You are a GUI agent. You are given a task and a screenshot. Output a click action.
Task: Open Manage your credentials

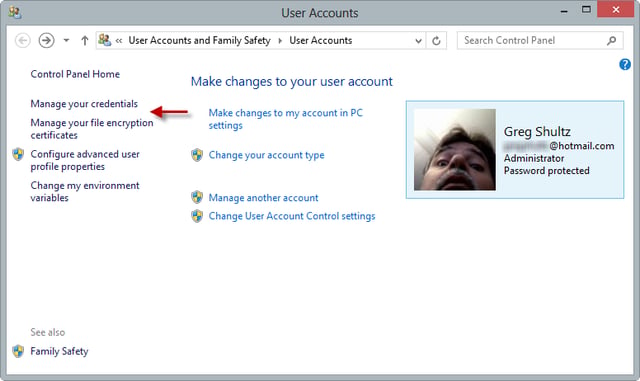tap(84, 104)
